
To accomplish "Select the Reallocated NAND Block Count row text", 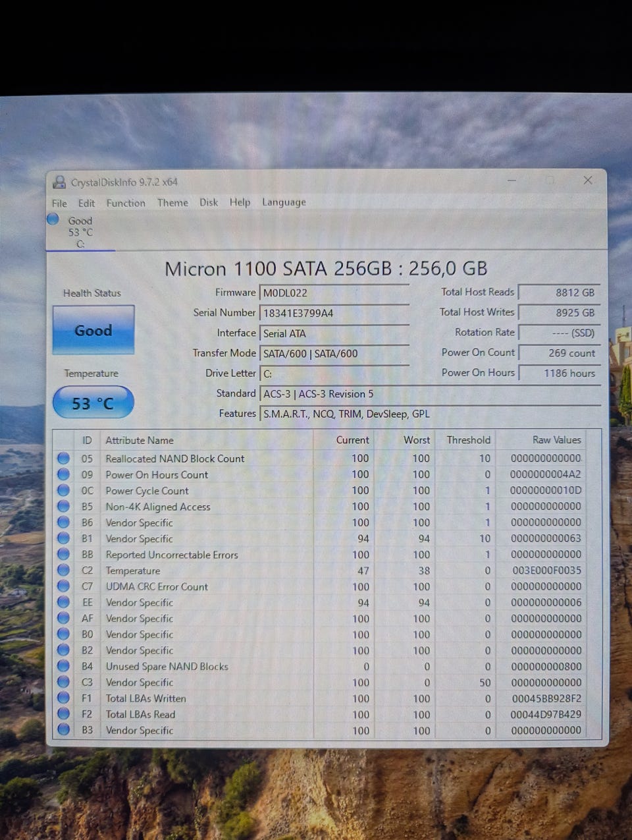I will point(174,459).
